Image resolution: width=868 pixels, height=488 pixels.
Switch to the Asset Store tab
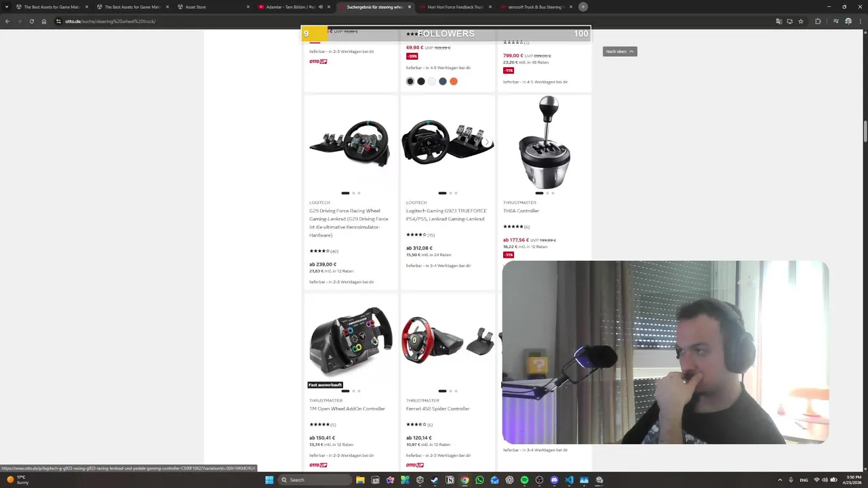212,7
